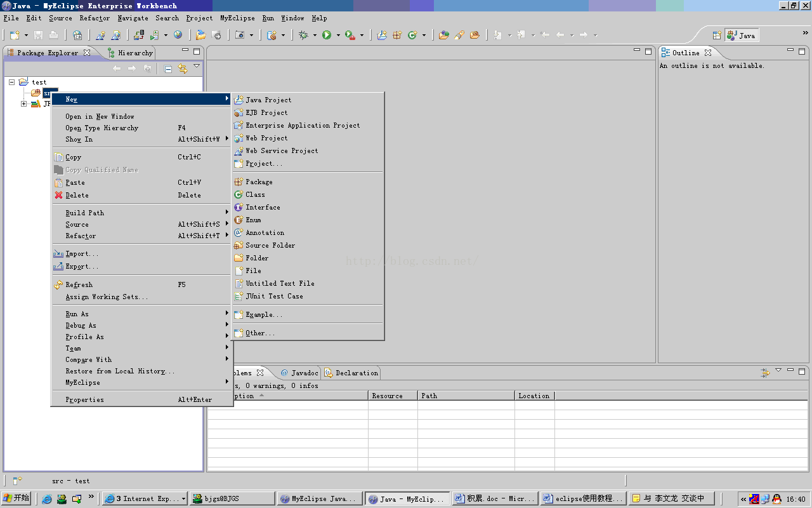Click the Run External Tools toolbar icon
The image size is (812, 508).
[x=350, y=35]
